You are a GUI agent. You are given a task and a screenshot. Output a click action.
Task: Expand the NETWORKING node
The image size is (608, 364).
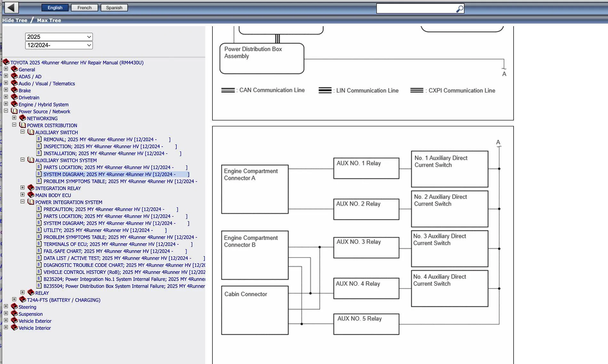(x=14, y=118)
